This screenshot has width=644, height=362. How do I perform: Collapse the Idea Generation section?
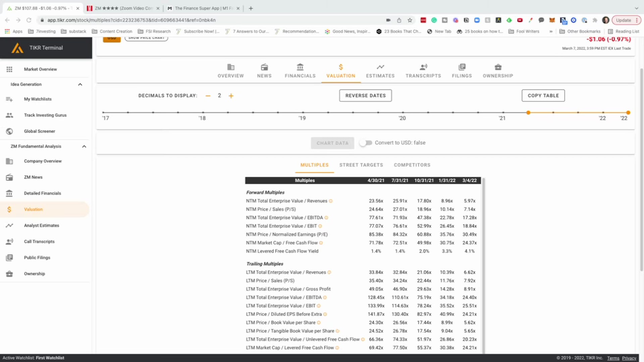[x=80, y=84]
